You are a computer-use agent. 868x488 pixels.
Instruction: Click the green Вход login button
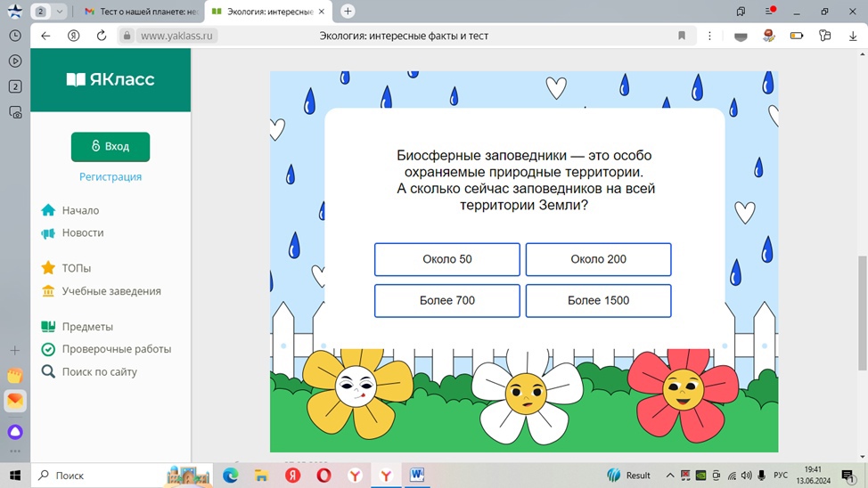click(111, 147)
